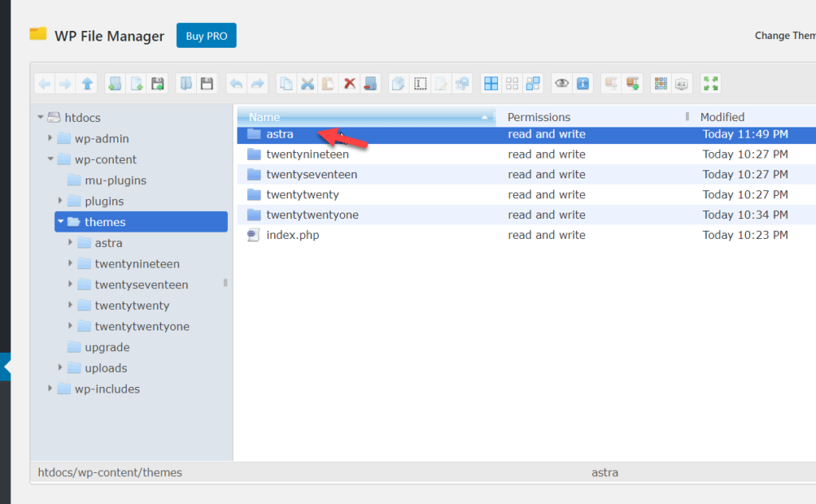The image size is (816, 504).
Task: Invert the selection using the toolbar icon
Action: (533, 84)
